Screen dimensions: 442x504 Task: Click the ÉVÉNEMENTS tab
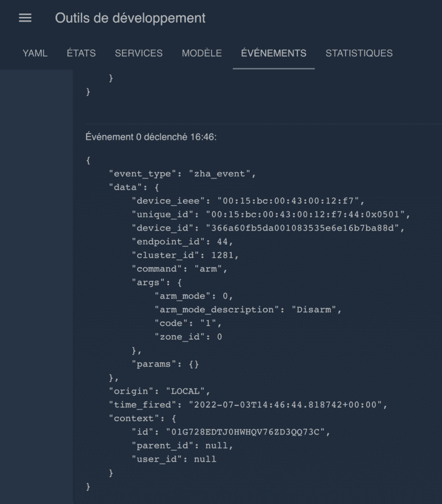pos(274,53)
